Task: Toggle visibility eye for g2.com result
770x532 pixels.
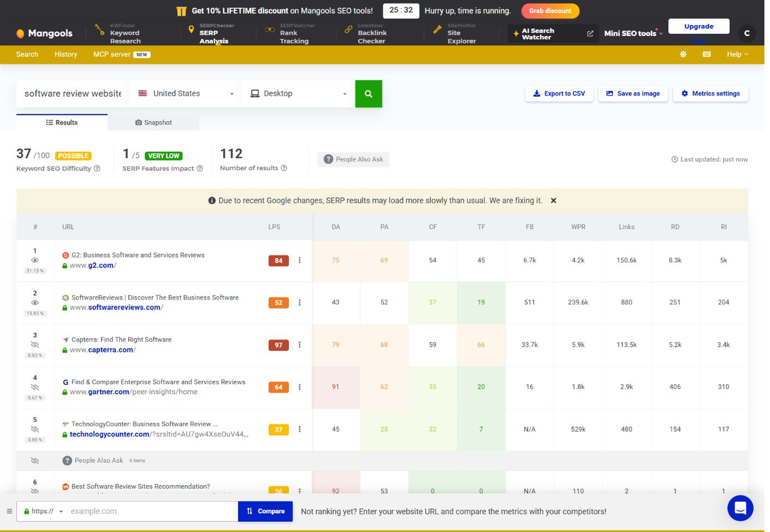Action: click(35, 260)
